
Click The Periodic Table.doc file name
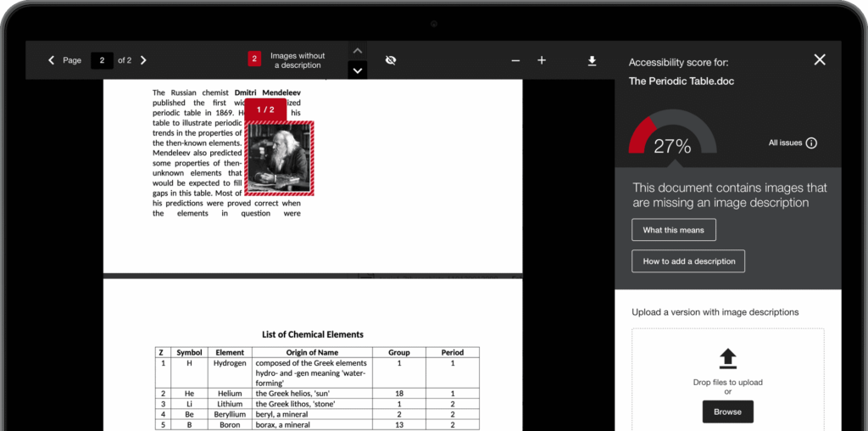click(x=682, y=81)
